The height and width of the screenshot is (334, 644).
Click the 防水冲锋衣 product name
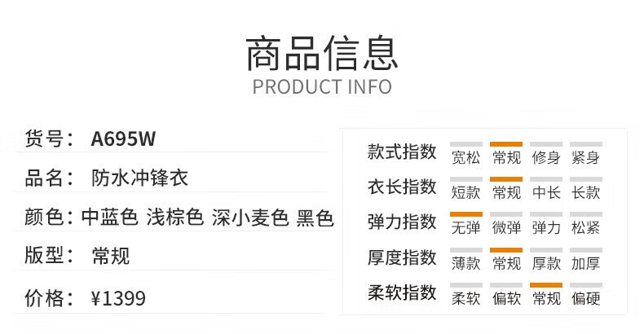pyautogui.click(x=139, y=178)
